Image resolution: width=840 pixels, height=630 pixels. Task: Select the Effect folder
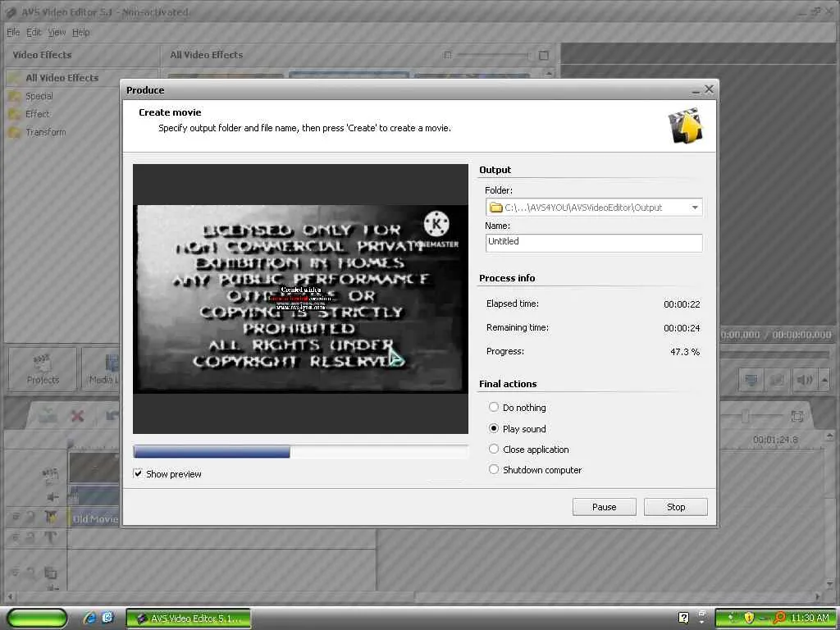coord(37,114)
